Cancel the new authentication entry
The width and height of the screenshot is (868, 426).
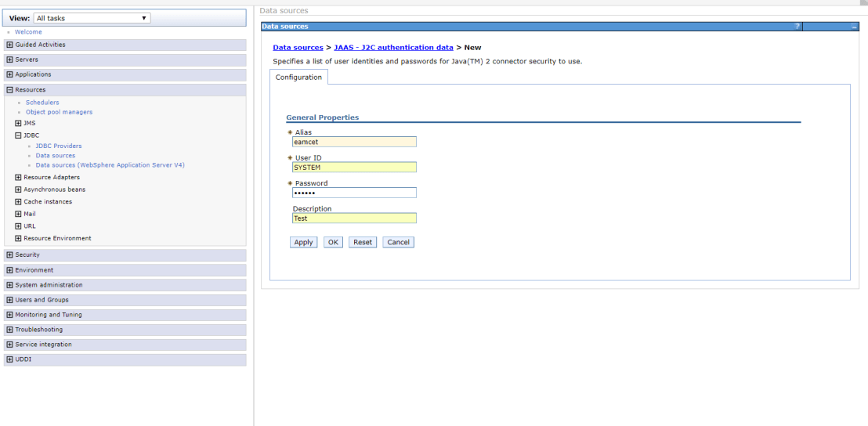[x=398, y=243]
